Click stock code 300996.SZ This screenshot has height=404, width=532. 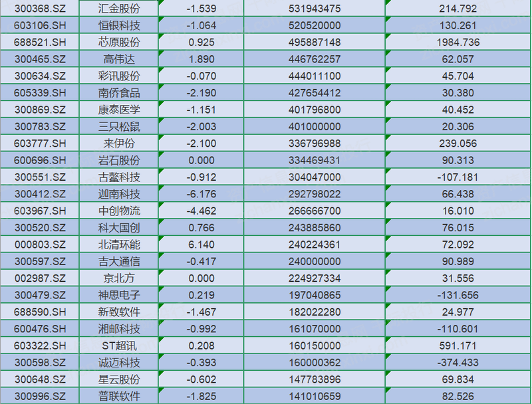pyautogui.click(x=40, y=397)
